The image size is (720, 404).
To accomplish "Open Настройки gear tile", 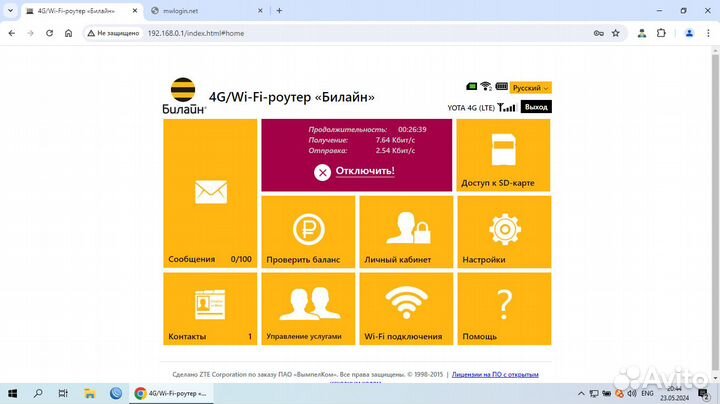I will 504,232.
